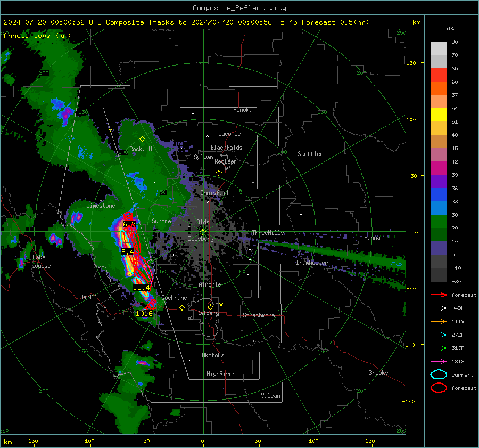Pick the cyan 27ZW arrow in legend
Screen dimensions: 479x448
click(x=439, y=335)
